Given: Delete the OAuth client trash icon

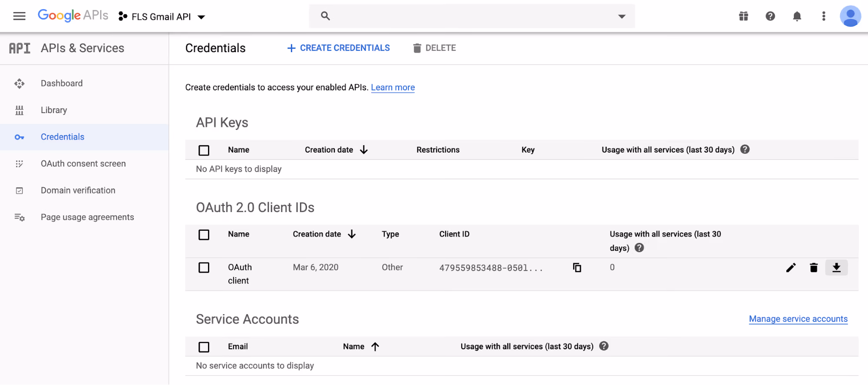Looking at the screenshot, I should [814, 268].
